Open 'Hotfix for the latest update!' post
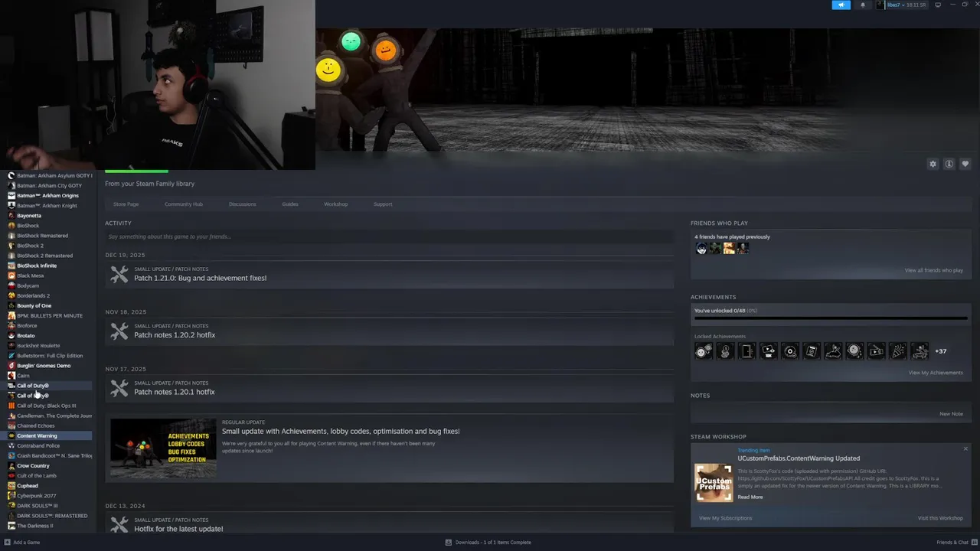Image resolution: width=980 pixels, height=551 pixels. pyautogui.click(x=178, y=529)
